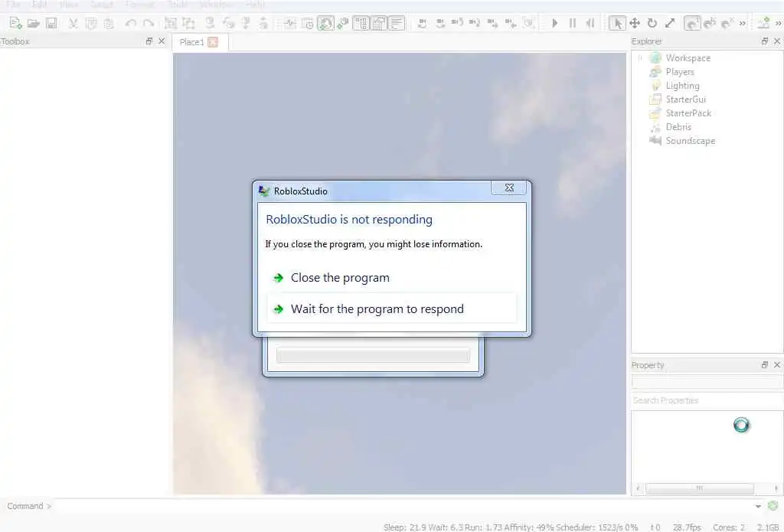Choose Wait for the program to respond
Screen dimensions: 784x532
click(x=392, y=309)
